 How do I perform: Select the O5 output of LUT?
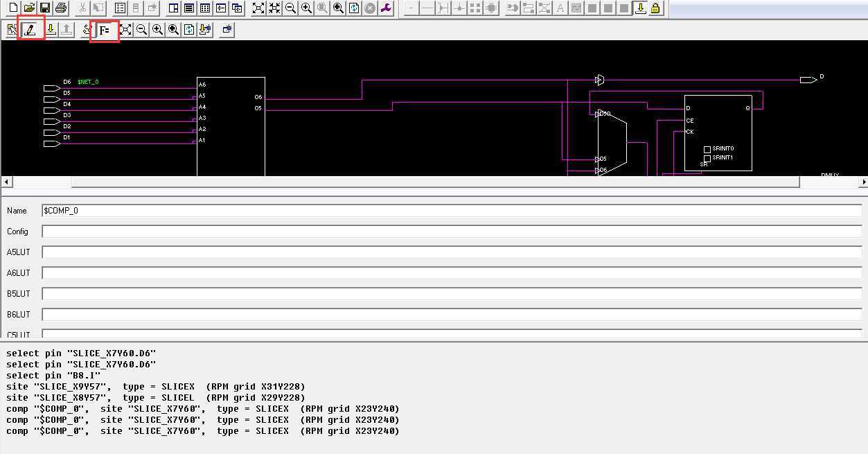pyautogui.click(x=258, y=108)
